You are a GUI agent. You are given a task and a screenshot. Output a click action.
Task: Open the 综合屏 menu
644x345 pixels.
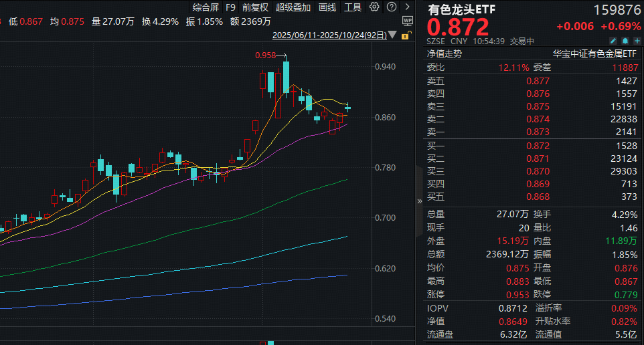pyautogui.click(x=205, y=7)
